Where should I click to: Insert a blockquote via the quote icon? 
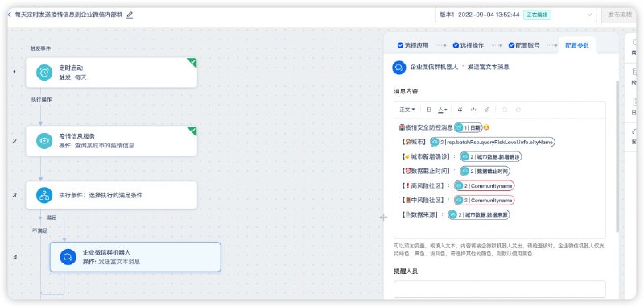pyautogui.click(x=460, y=110)
